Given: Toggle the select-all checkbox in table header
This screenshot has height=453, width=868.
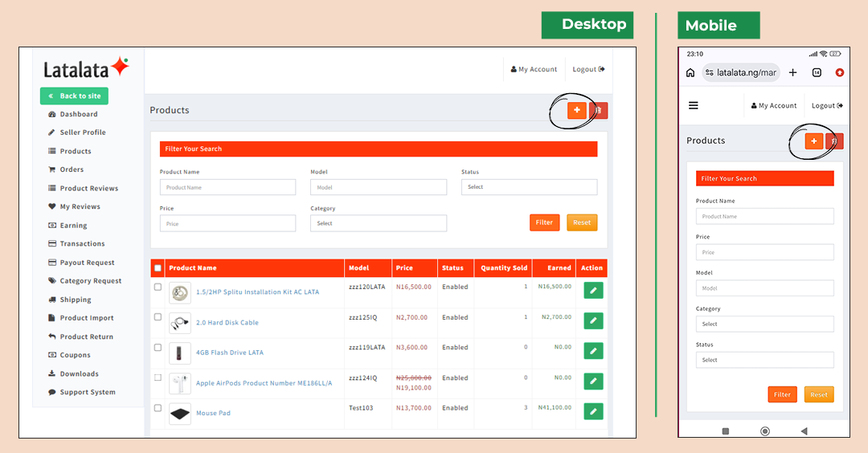Looking at the screenshot, I should [158, 267].
